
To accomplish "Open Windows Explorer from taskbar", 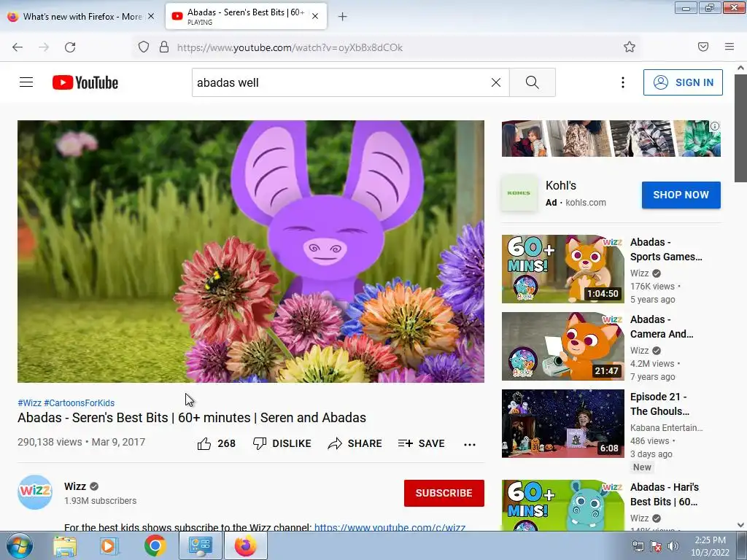I will 65,545.
